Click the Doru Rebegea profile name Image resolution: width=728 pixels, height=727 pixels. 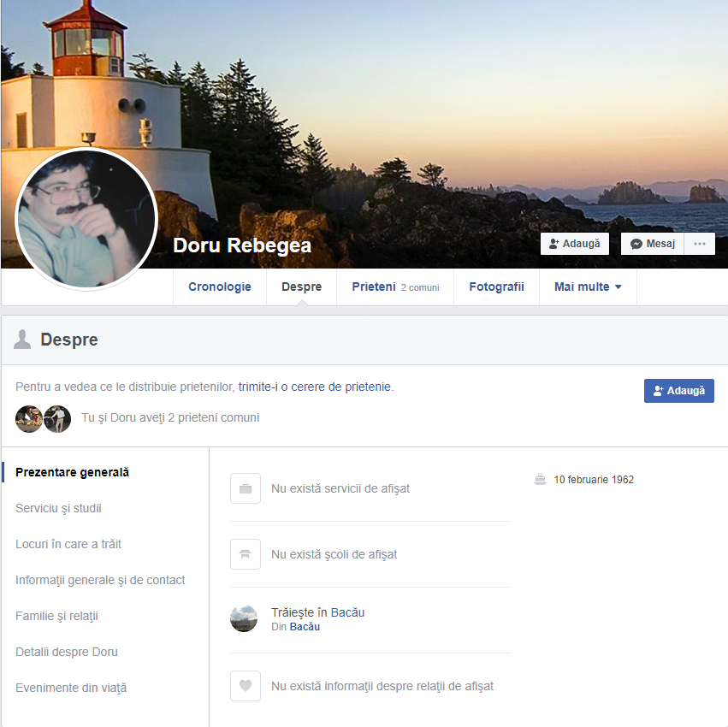242,245
